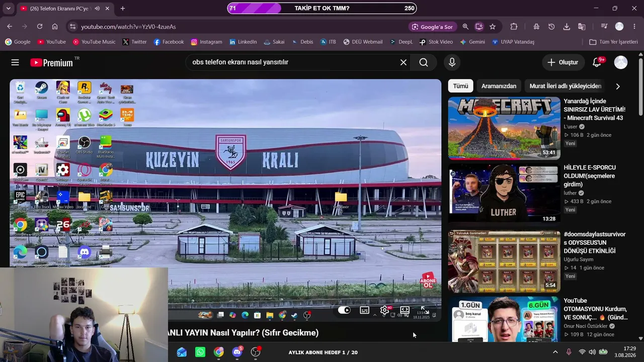Reload the current page
Viewport: 644px width, 362px height.
point(40,27)
